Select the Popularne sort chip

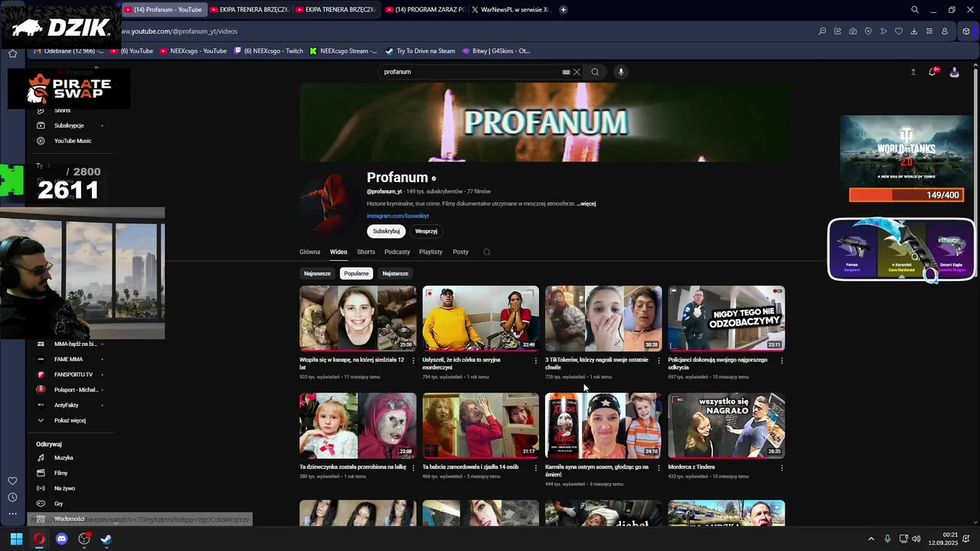(356, 273)
